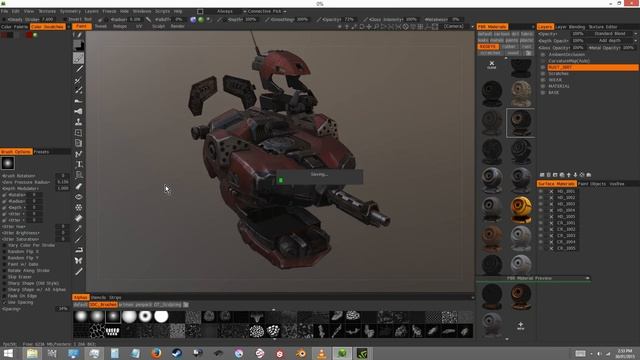Open VLC player from the taskbar
Screen dimensions: 640x360
pos(322,353)
